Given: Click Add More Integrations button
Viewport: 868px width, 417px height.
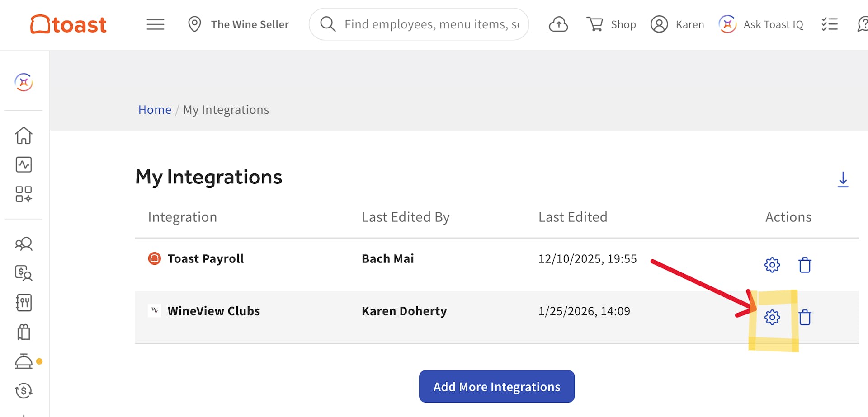Looking at the screenshot, I should pyautogui.click(x=496, y=387).
